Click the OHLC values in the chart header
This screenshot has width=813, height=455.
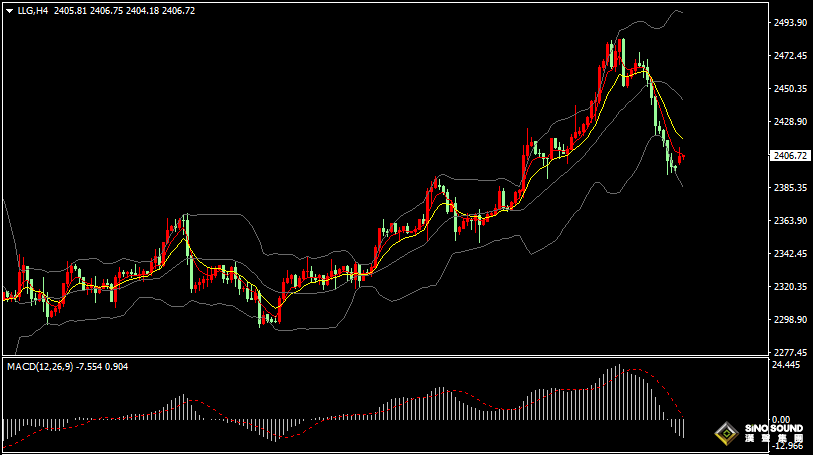tap(125, 10)
